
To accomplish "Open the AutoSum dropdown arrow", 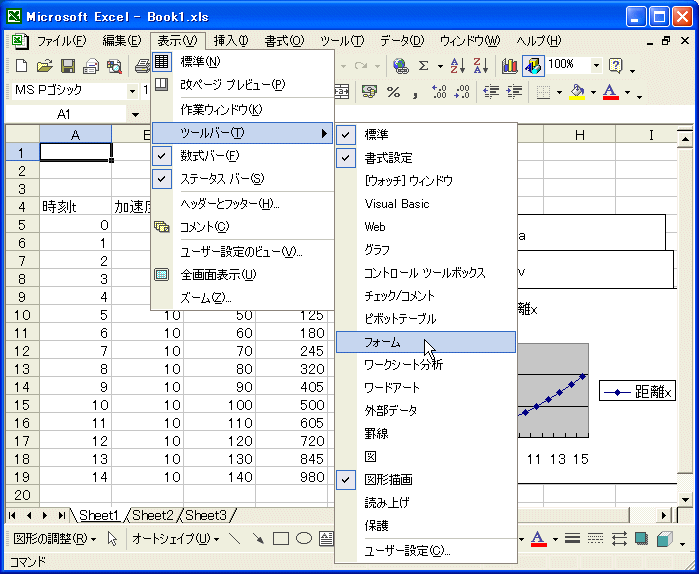I will coord(440,66).
